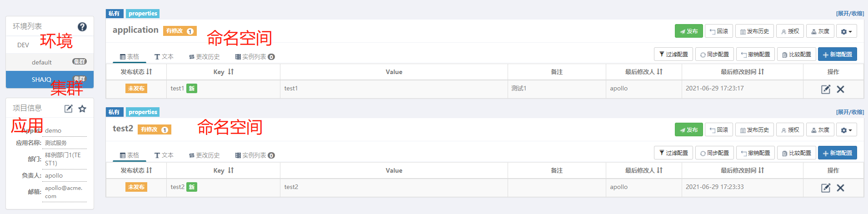Toggle expand/collapse of test2 namespace
Screen dimensions: 868x214
pos(850,112)
